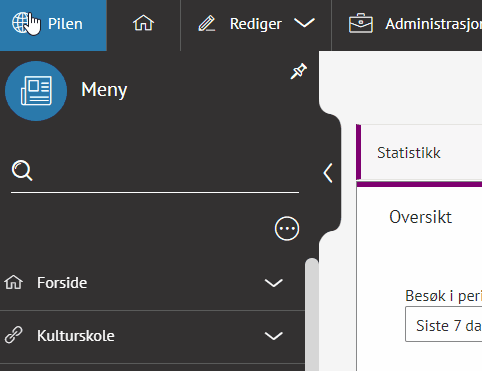Click the globe icon next to Pilen

pyautogui.click(x=21, y=23)
